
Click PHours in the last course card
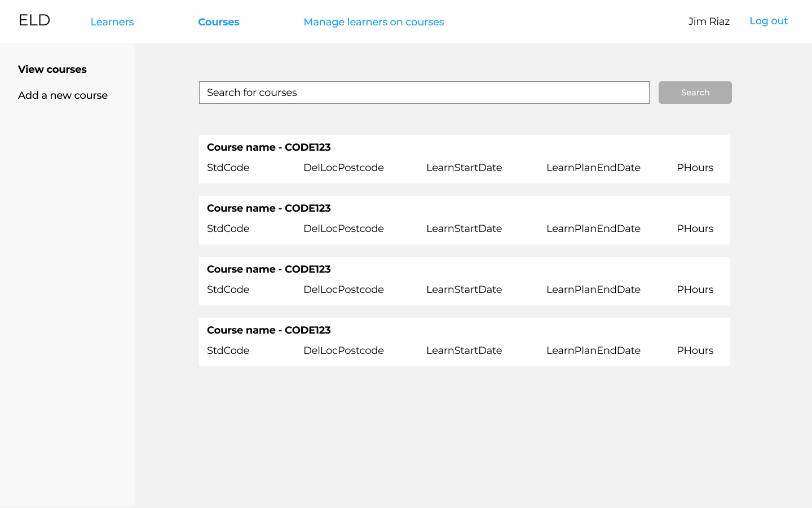pyautogui.click(x=695, y=351)
